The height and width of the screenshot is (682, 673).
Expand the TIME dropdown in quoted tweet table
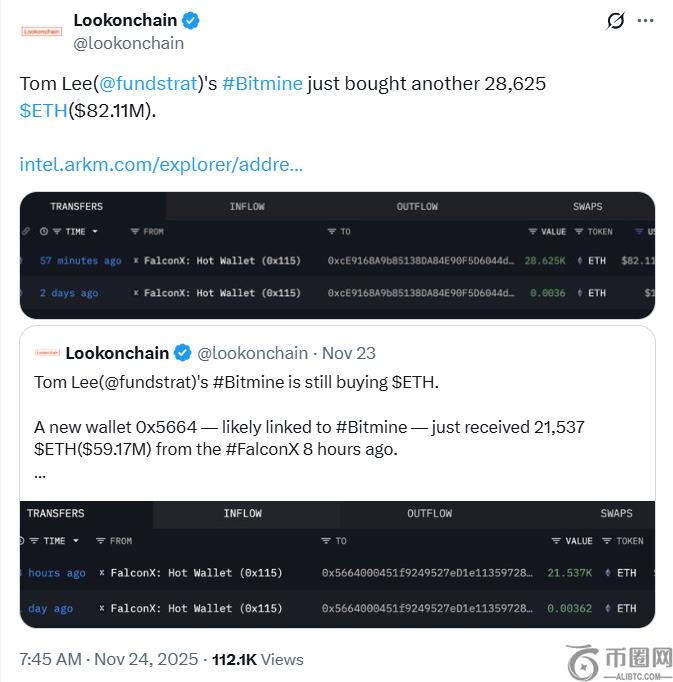[77, 541]
